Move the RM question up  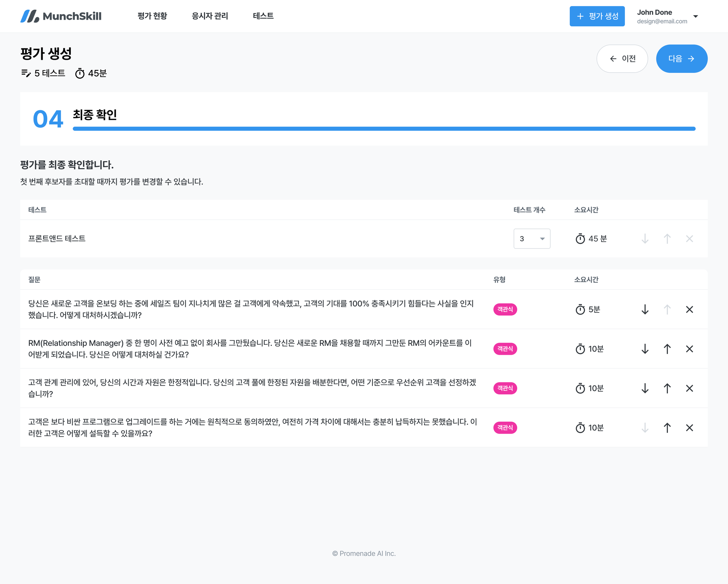(667, 349)
